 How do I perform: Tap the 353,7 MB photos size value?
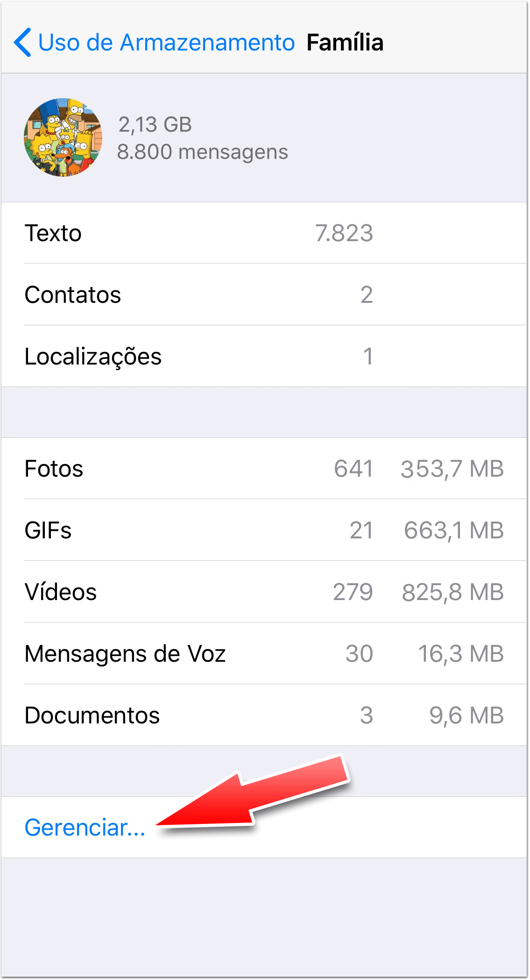pyautogui.click(x=452, y=469)
